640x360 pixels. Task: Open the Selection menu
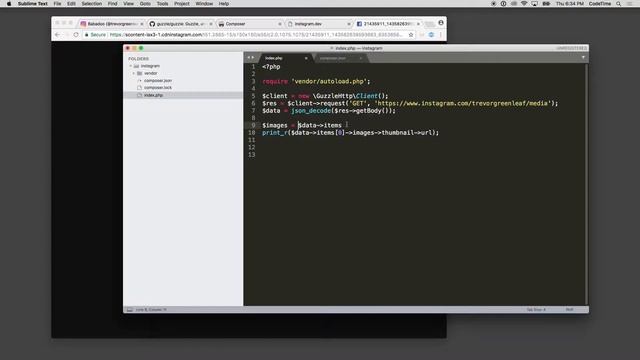click(91, 4)
